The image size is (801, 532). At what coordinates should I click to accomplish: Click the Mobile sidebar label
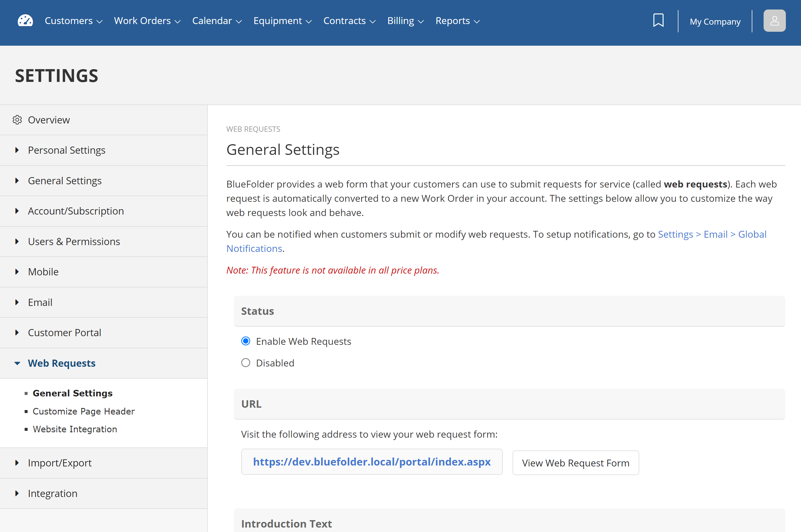[43, 271]
